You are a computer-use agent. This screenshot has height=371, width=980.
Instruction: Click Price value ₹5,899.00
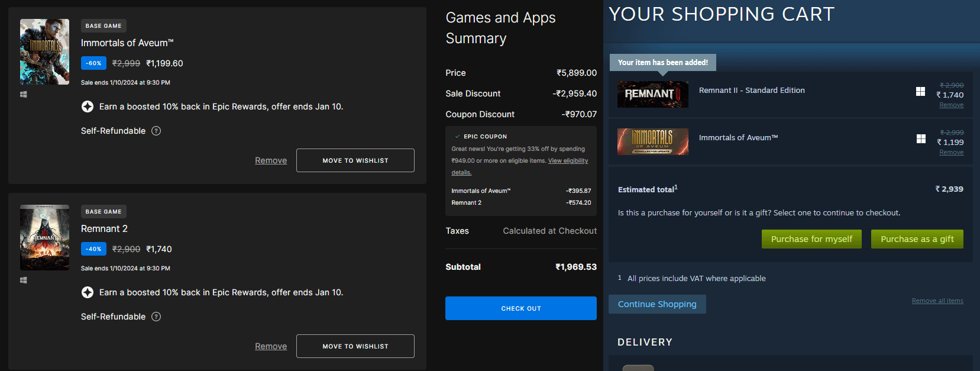coord(577,73)
